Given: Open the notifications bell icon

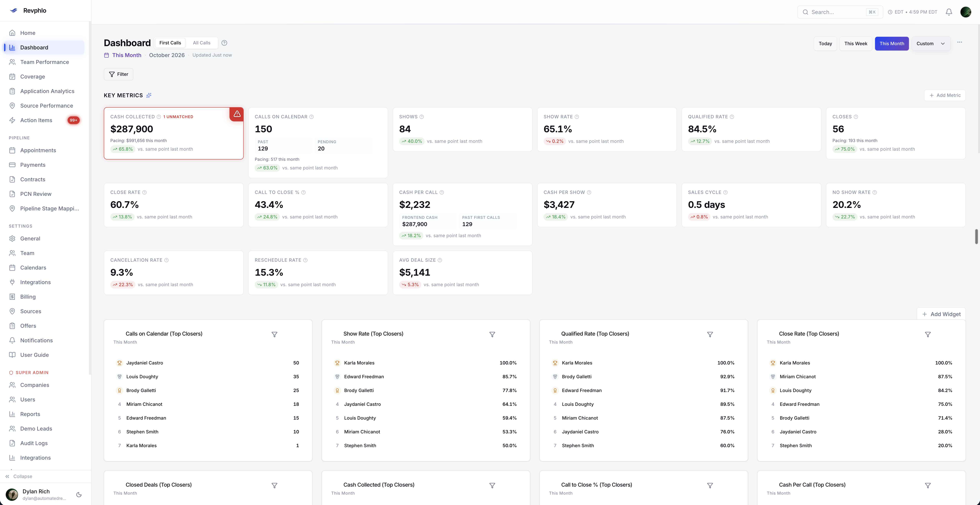Looking at the screenshot, I should pyautogui.click(x=949, y=12).
